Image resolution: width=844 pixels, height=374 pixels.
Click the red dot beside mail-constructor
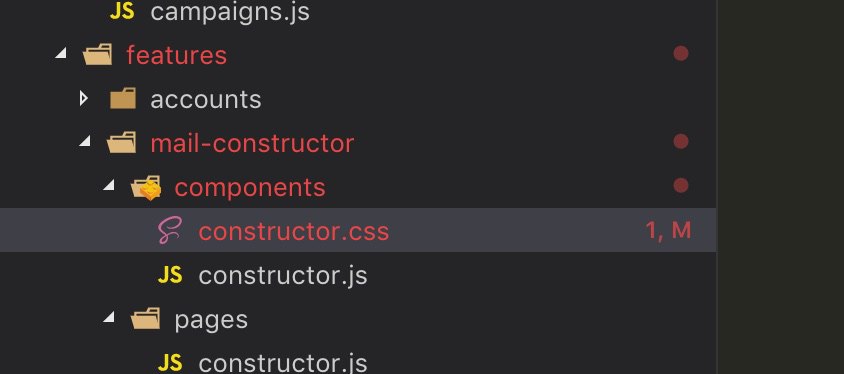[681, 142]
